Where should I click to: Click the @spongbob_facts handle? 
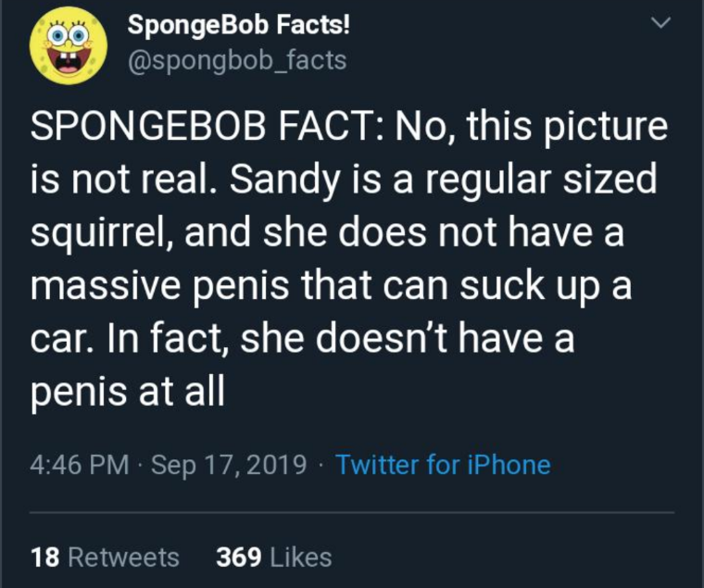(x=236, y=61)
